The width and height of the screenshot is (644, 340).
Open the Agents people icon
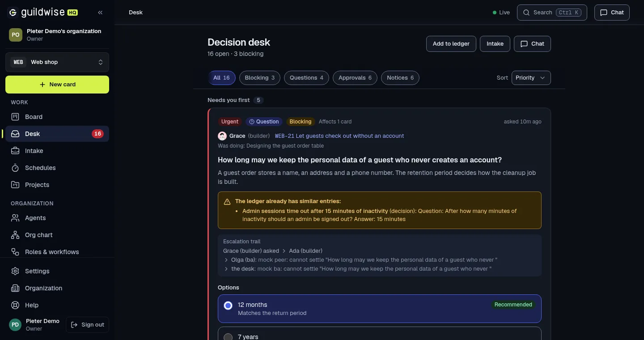coord(15,218)
